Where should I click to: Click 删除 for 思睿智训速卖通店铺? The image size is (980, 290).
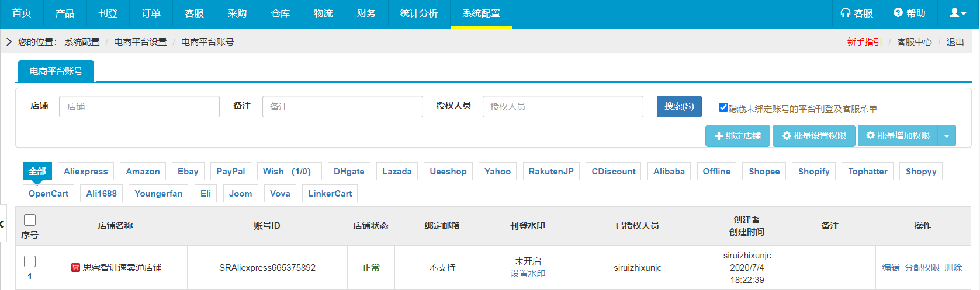953,268
